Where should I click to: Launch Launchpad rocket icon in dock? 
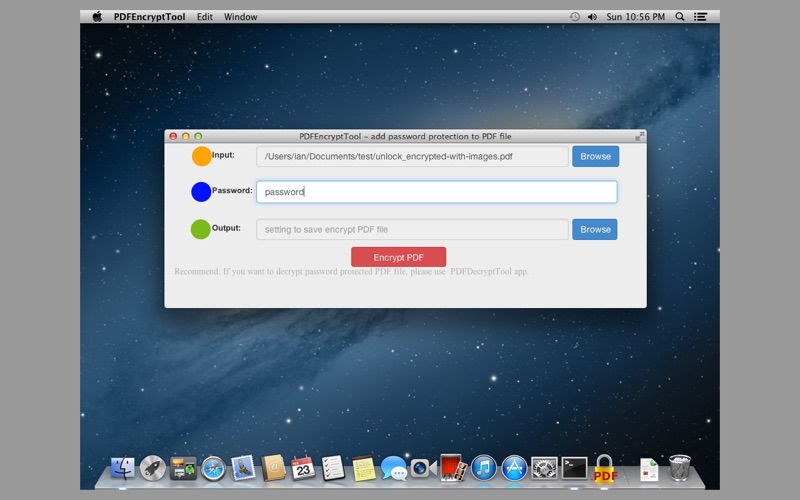(153, 468)
